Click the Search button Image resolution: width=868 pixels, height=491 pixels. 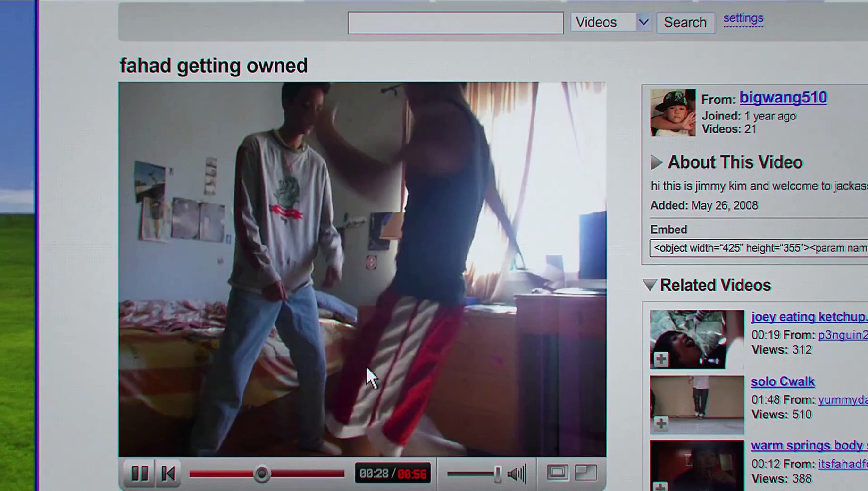[685, 22]
